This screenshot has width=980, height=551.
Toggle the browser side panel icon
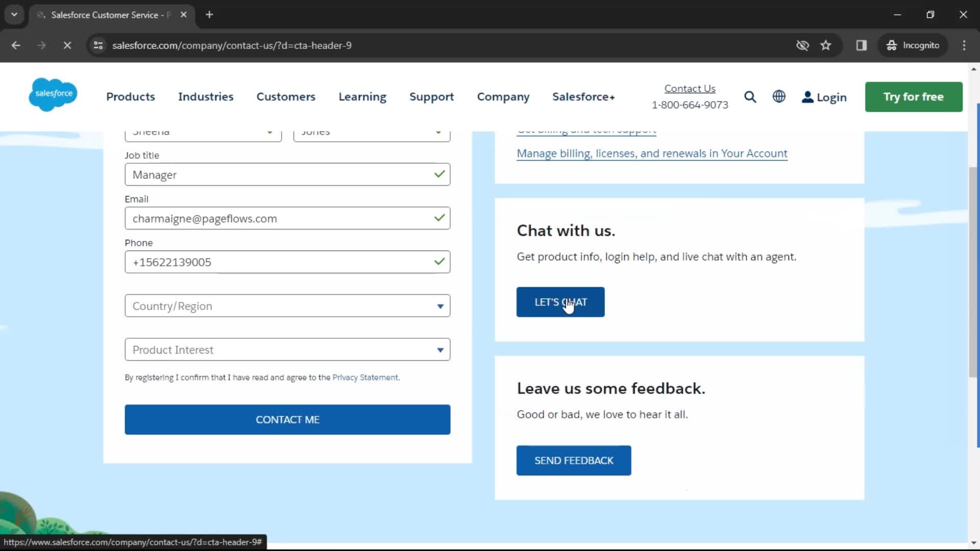click(x=862, y=45)
